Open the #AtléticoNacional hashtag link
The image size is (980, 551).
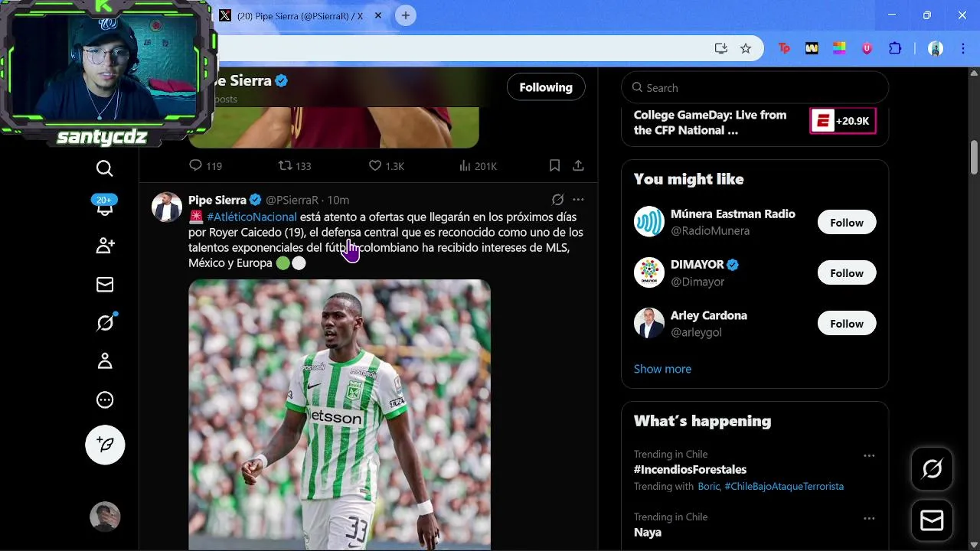[x=251, y=217]
